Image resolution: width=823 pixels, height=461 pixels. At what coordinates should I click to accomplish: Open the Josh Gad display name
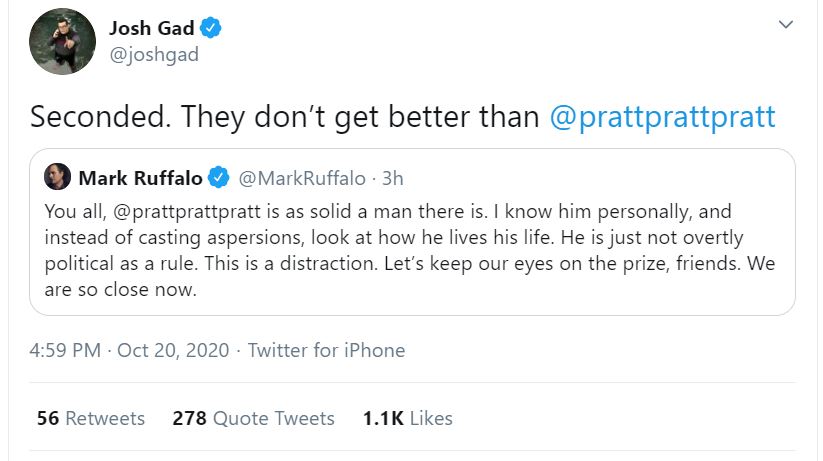click(x=152, y=28)
